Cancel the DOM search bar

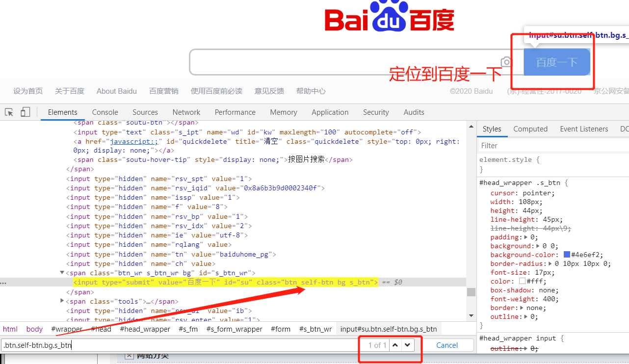447,345
